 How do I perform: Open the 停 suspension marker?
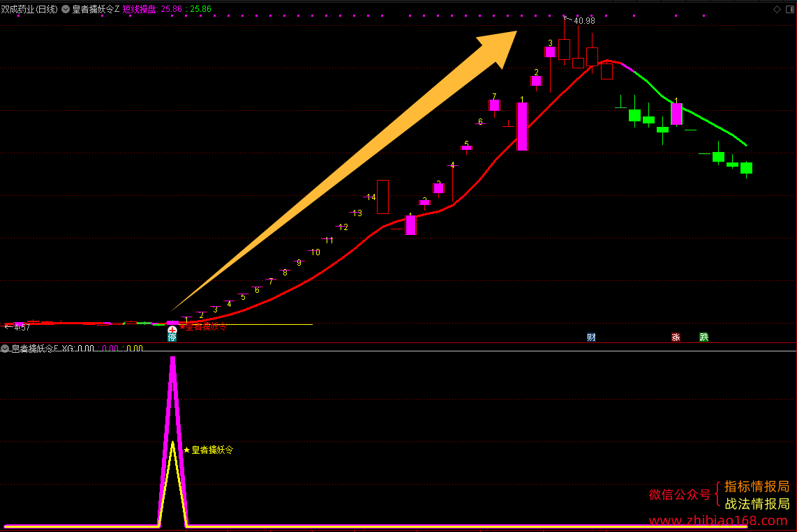(172, 337)
